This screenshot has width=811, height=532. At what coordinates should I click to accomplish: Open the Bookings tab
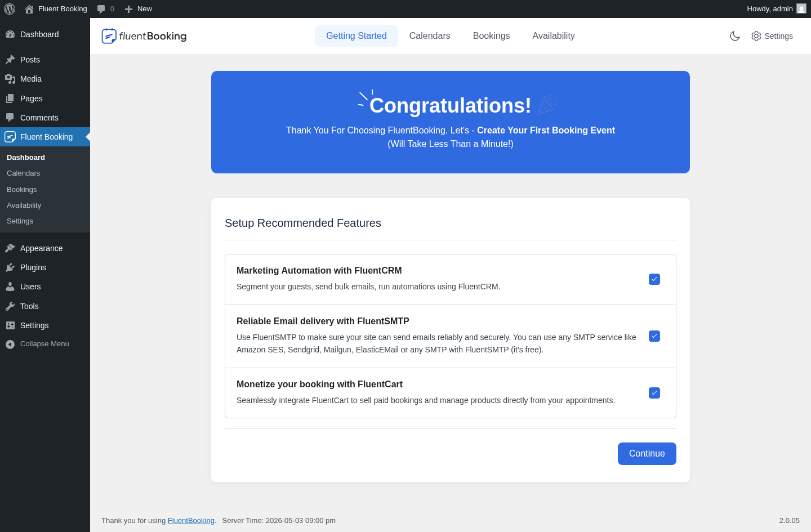[x=491, y=36]
